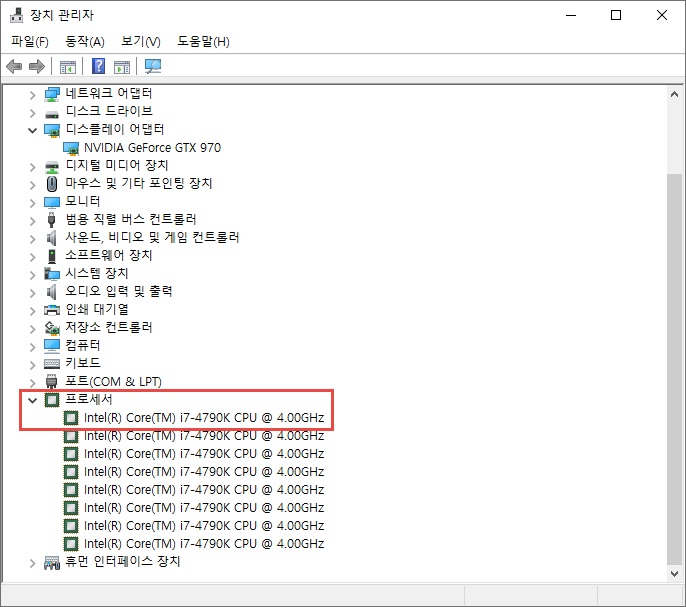Select the 네트워크 어댑터 label
The width and height of the screenshot is (686, 607).
click(x=108, y=93)
